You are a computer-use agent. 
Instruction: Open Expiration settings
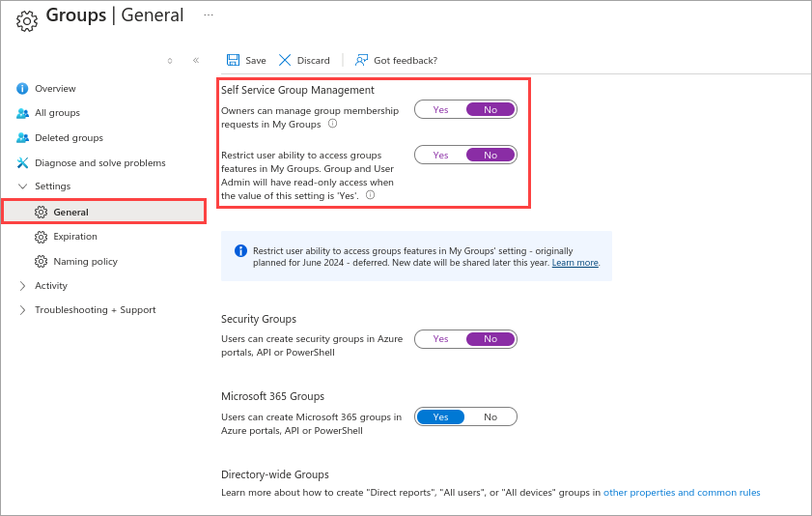click(x=75, y=236)
